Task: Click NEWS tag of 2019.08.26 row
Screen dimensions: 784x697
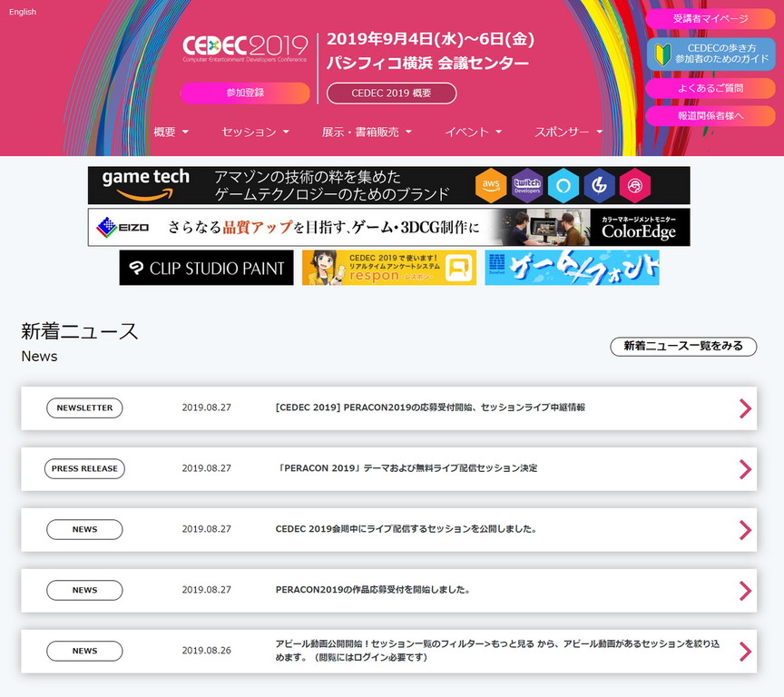Action: pyautogui.click(x=84, y=651)
